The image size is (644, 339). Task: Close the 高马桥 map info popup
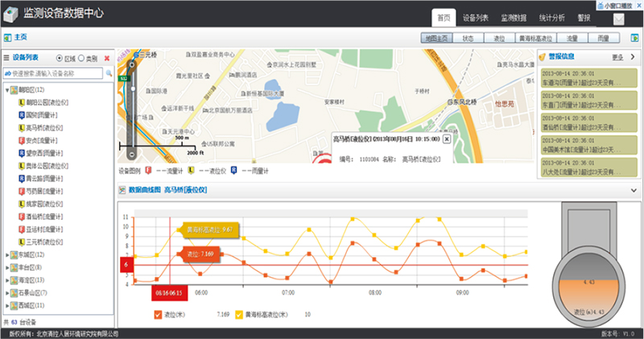point(447,138)
